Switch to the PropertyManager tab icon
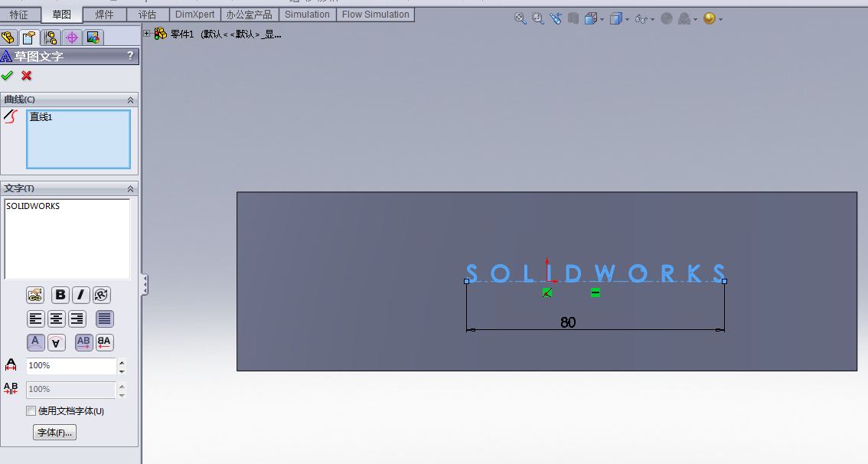Screen dimensions: 868x464 [29, 37]
